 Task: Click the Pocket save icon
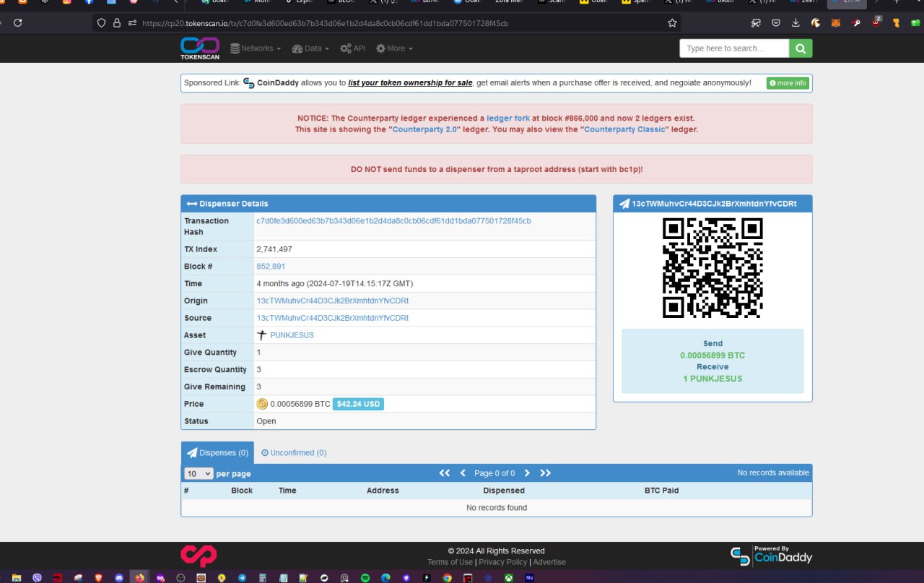click(x=776, y=23)
